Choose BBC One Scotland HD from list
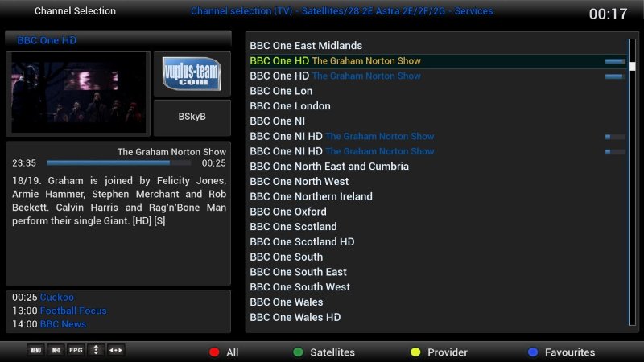 tap(302, 242)
